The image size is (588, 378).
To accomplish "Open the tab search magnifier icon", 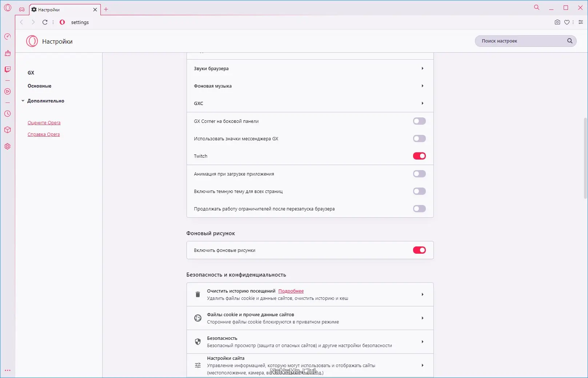I will 537,7.
